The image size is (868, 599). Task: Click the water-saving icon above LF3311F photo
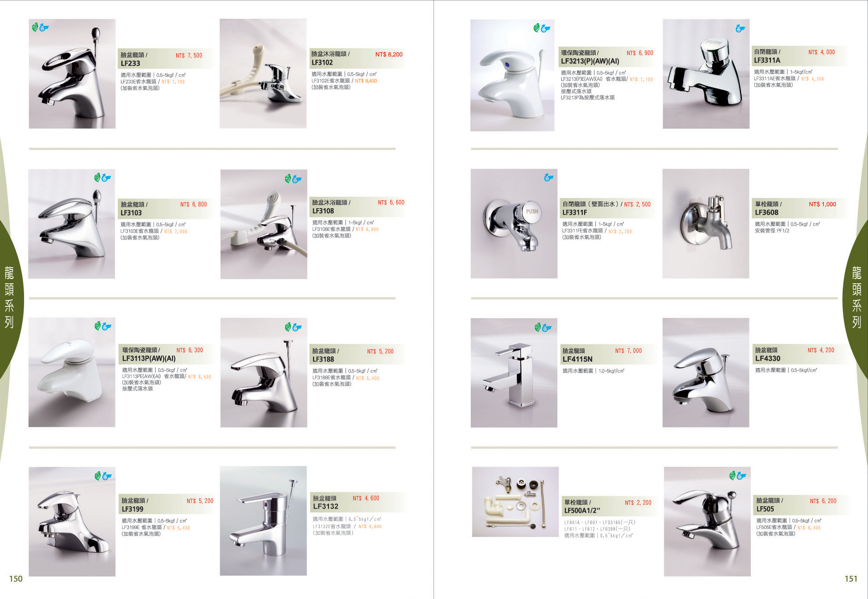(548, 178)
